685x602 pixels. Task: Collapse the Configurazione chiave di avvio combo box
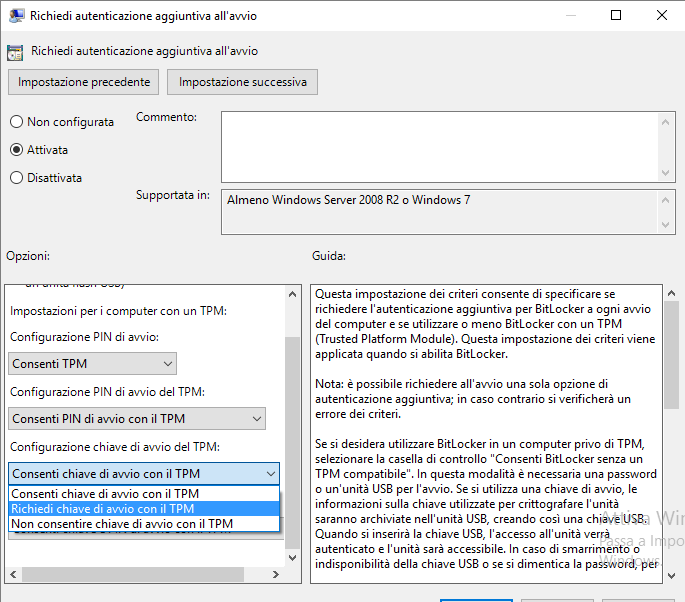click(x=270, y=473)
